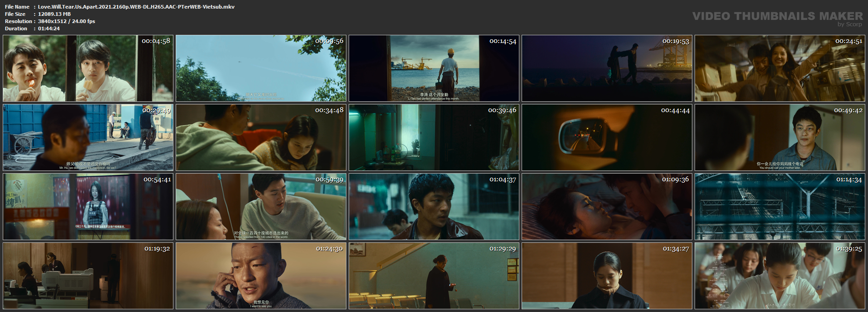Select the side-mirror thumbnail at 00:44:44
Screen dimensions: 868x312
pyautogui.click(x=607, y=137)
